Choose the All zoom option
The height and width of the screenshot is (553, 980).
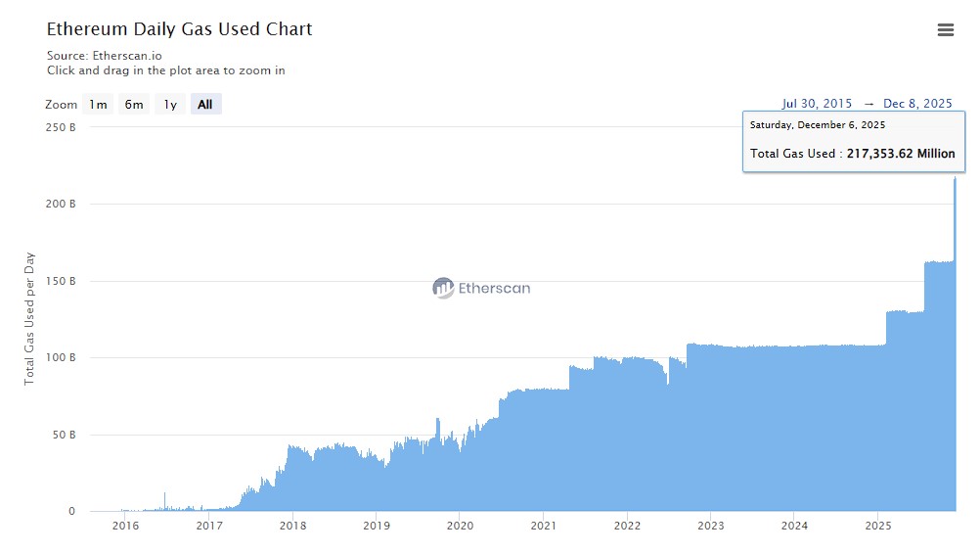pyautogui.click(x=205, y=105)
